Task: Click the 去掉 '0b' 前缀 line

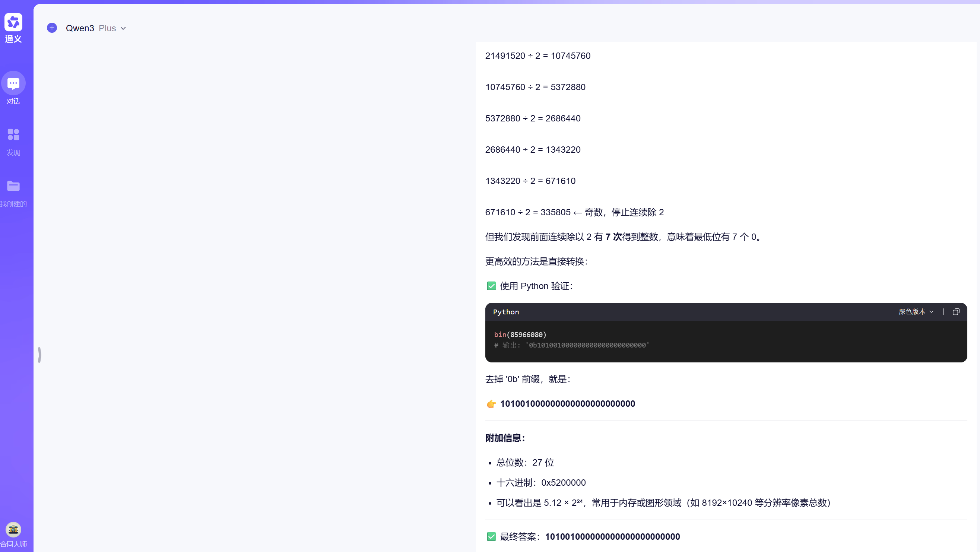Action: point(528,379)
